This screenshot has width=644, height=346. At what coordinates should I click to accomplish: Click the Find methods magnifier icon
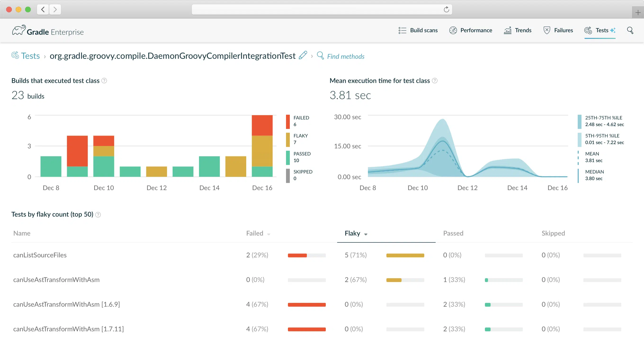[320, 56]
